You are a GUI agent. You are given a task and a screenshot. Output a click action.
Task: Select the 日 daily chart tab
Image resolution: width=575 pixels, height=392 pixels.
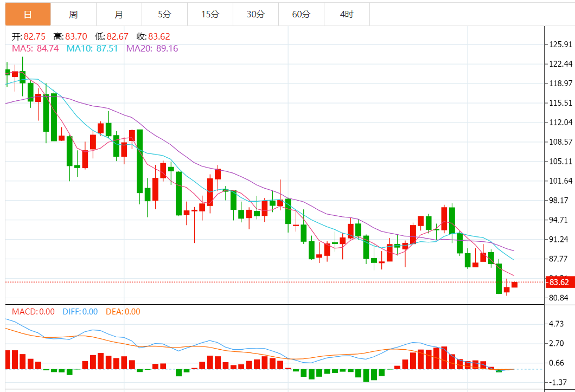(28, 14)
